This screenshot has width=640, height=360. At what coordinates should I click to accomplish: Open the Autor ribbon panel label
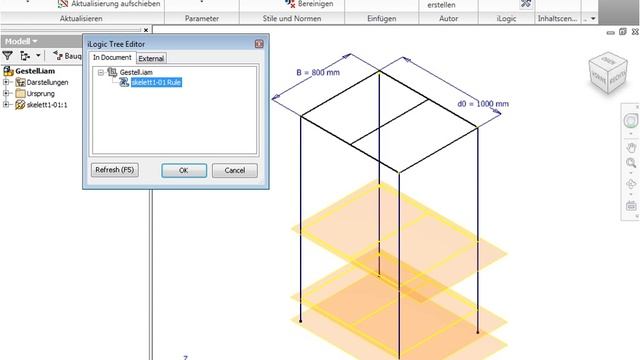click(448, 18)
